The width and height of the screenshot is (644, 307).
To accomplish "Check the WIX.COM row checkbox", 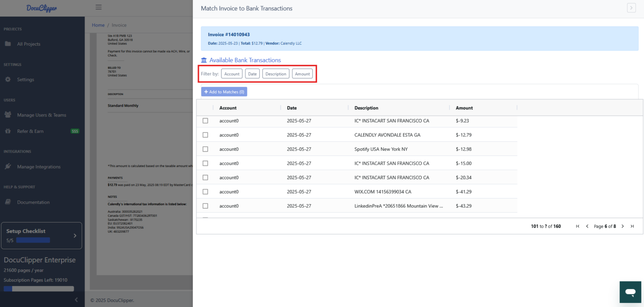I will tap(205, 192).
